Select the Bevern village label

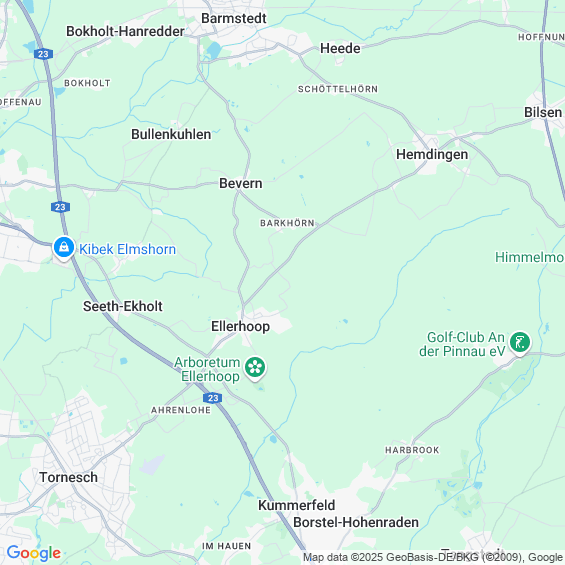click(x=241, y=183)
